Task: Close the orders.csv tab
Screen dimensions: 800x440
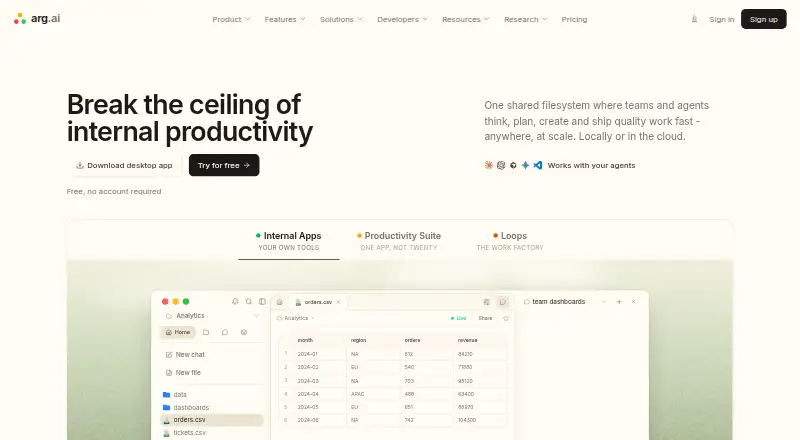Action: tap(338, 302)
